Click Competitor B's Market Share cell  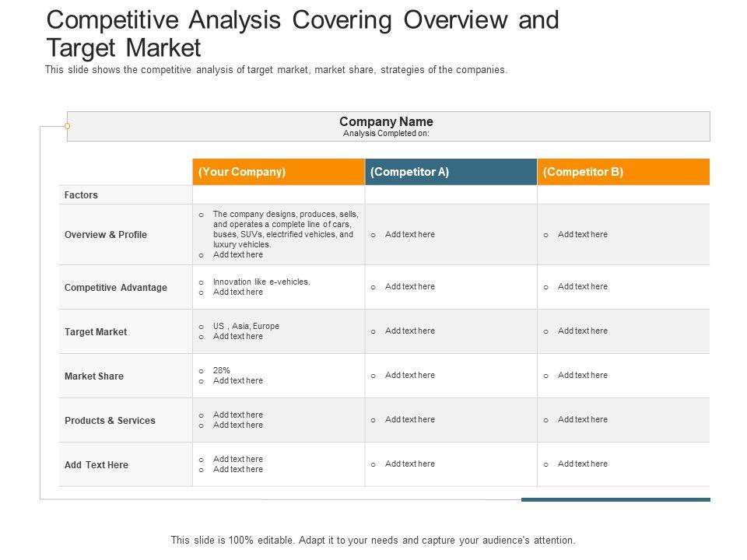pyautogui.click(x=623, y=376)
